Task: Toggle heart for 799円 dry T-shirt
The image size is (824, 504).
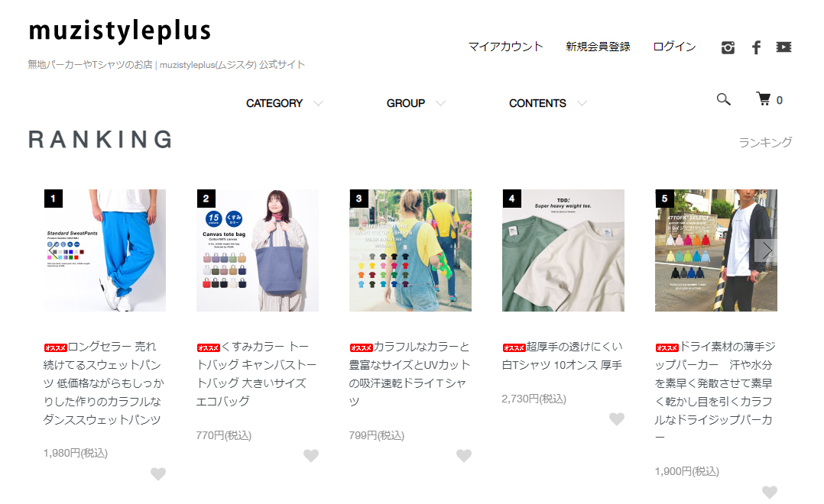Action: 464,455
